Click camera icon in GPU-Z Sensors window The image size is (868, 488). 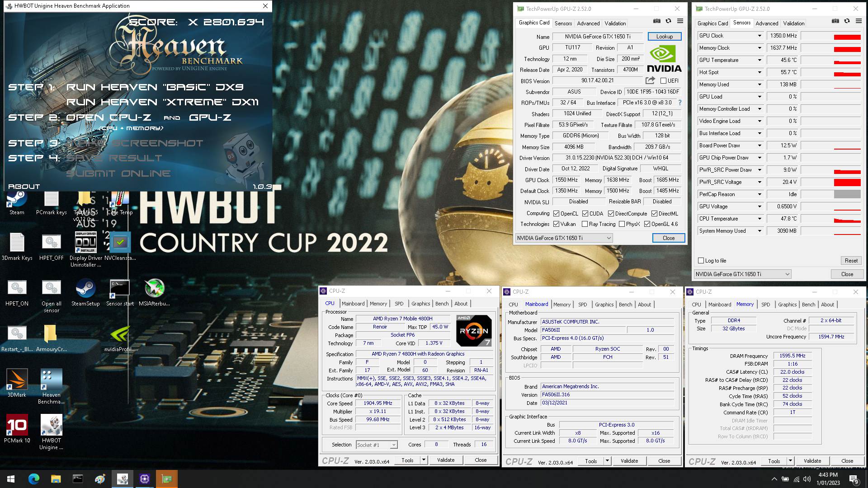pos(835,21)
